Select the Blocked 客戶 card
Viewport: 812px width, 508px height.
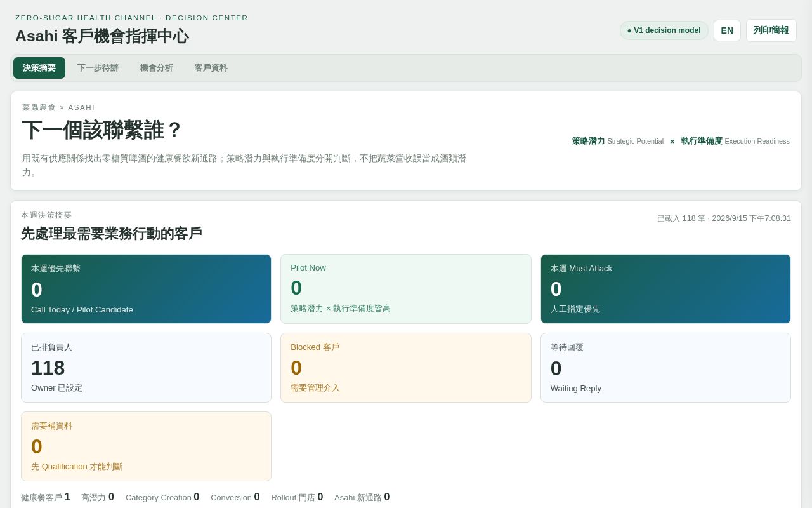click(406, 368)
